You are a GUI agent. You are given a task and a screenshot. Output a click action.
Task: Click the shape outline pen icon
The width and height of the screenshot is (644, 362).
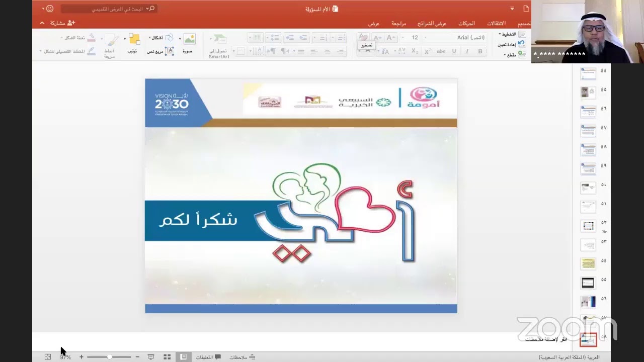[91, 51]
